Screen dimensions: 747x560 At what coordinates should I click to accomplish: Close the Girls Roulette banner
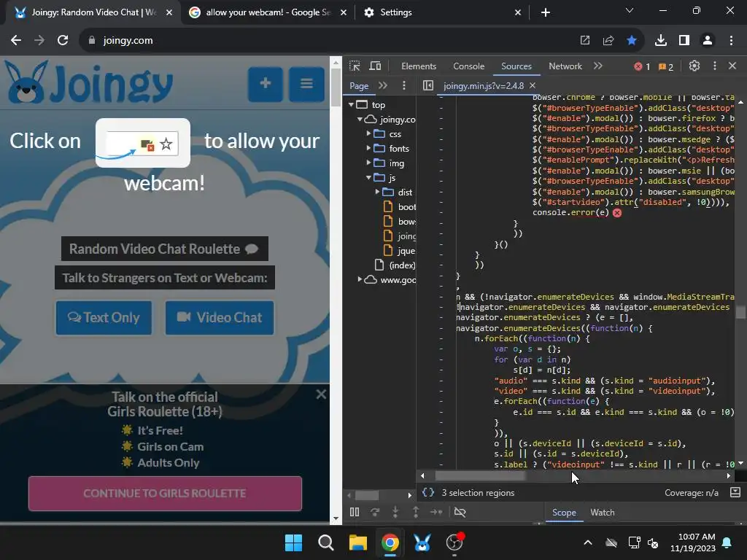click(x=321, y=394)
